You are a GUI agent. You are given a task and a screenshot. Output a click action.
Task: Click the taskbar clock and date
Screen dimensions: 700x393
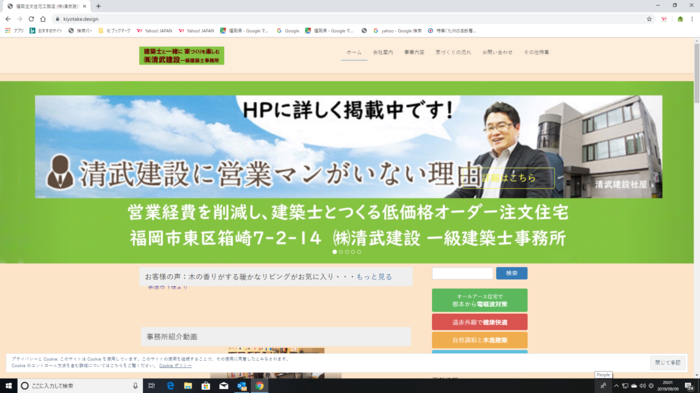(668, 386)
